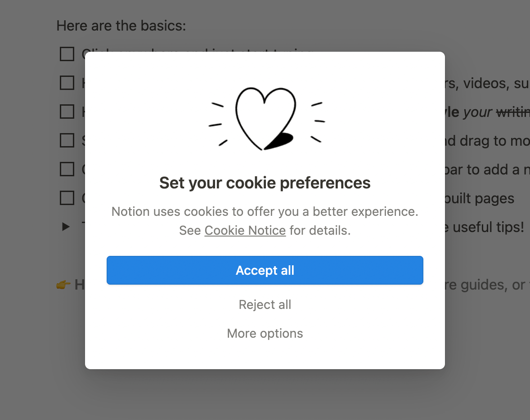Toggle the checkbox on the style your writing line
This screenshot has width=530, height=420.
tap(67, 112)
